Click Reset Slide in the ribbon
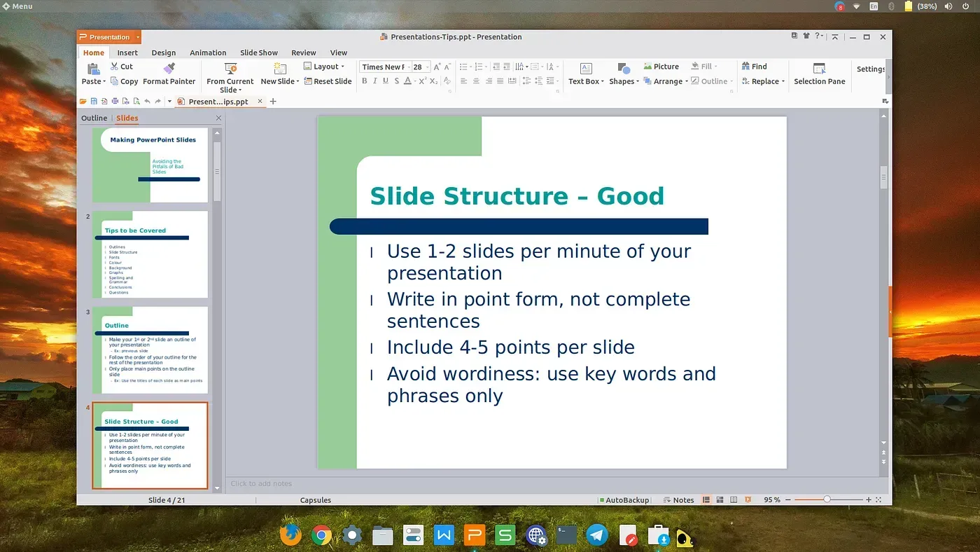Image resolution: width=980 pixels, height=552 pixels. (x=328, y=81)
